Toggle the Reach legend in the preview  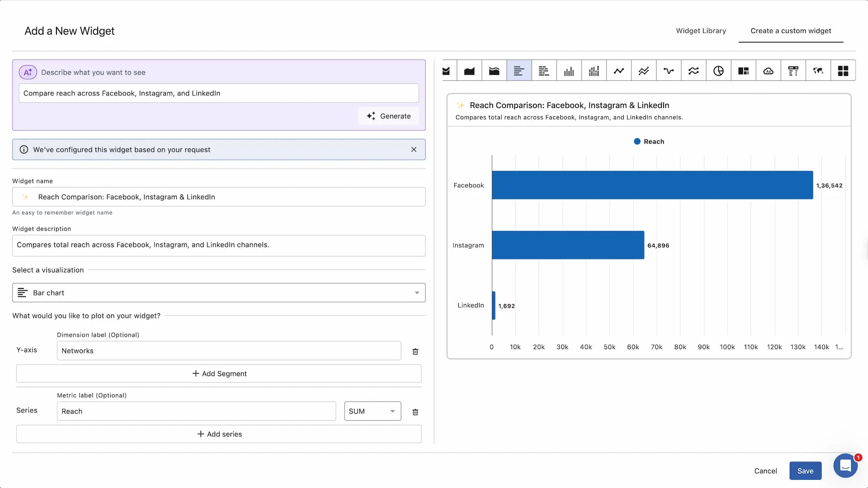point(649,141)
